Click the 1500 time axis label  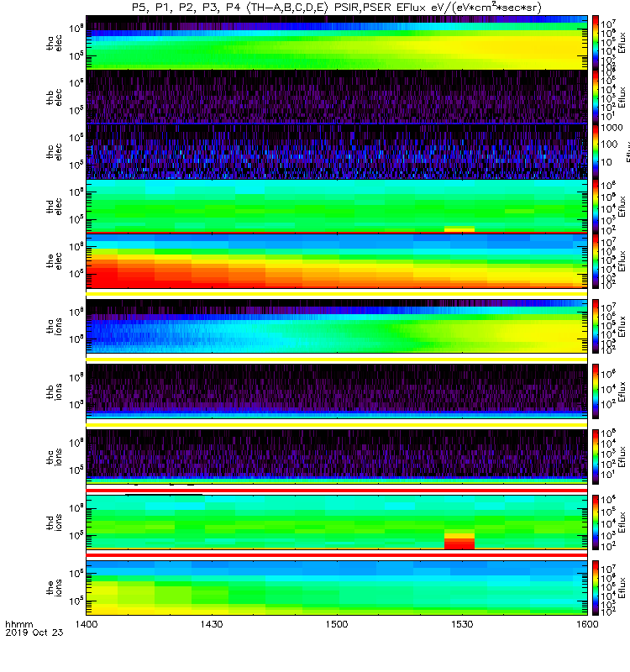(x=337, y=624)
